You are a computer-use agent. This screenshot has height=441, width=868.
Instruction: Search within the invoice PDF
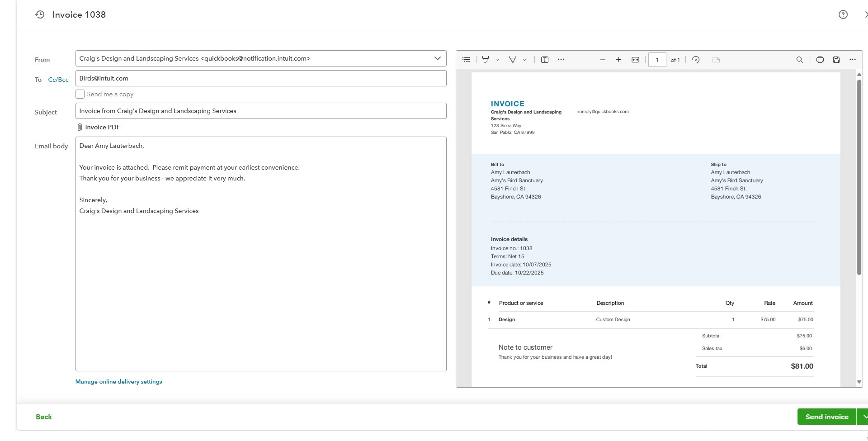click(x=799, y=60)
